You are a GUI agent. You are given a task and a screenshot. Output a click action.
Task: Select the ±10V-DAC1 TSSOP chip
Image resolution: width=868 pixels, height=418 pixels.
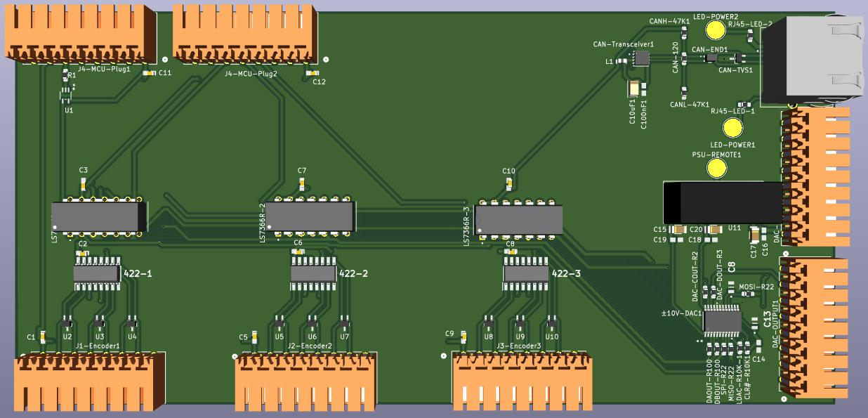(x=723, y=321)
